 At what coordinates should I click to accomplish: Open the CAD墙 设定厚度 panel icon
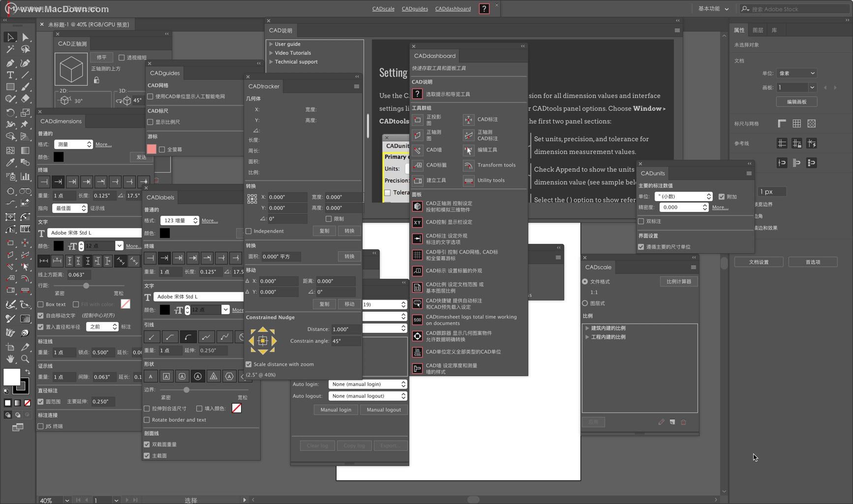(x=417, y=369)
